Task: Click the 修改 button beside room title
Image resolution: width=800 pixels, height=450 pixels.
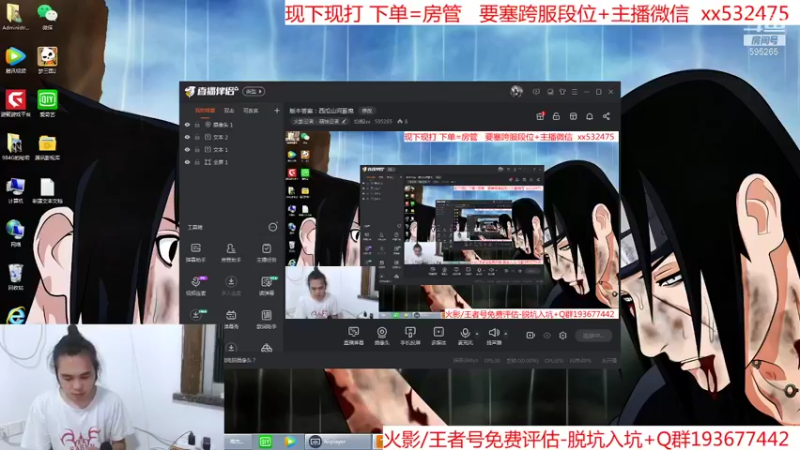Action: coord(367,111)
